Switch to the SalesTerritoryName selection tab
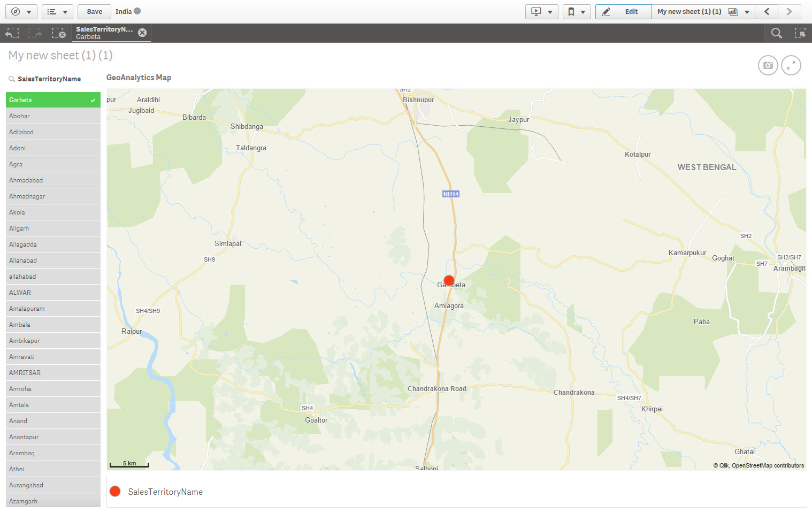The width and height of the screenshot is (812, 513). point(105,33)
